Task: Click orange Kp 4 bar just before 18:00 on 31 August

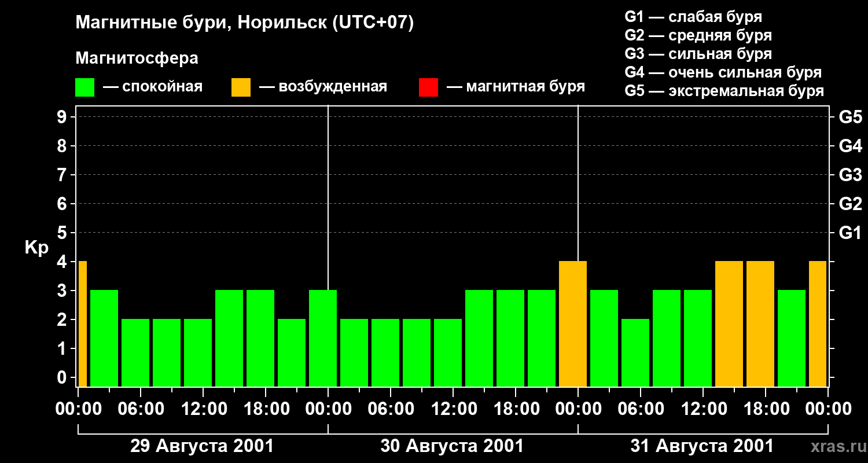Action: point(760,324)
